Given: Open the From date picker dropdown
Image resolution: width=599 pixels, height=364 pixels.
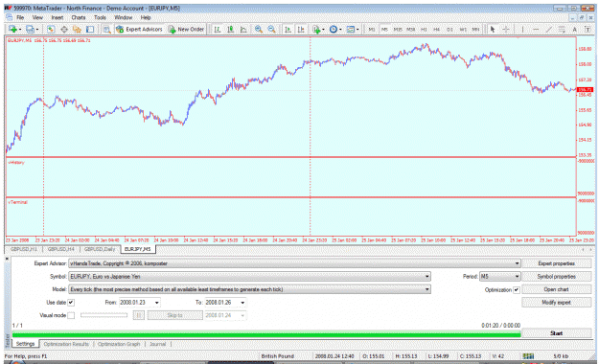Looking at the screenshot, I should (156, 303).
